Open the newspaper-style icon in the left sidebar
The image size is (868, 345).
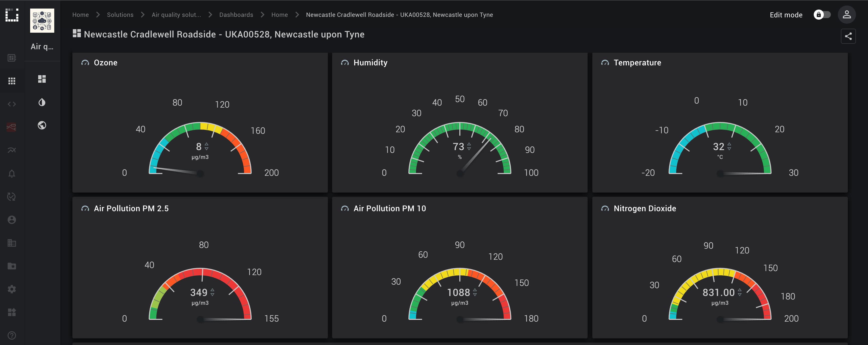tap(12, 58)
